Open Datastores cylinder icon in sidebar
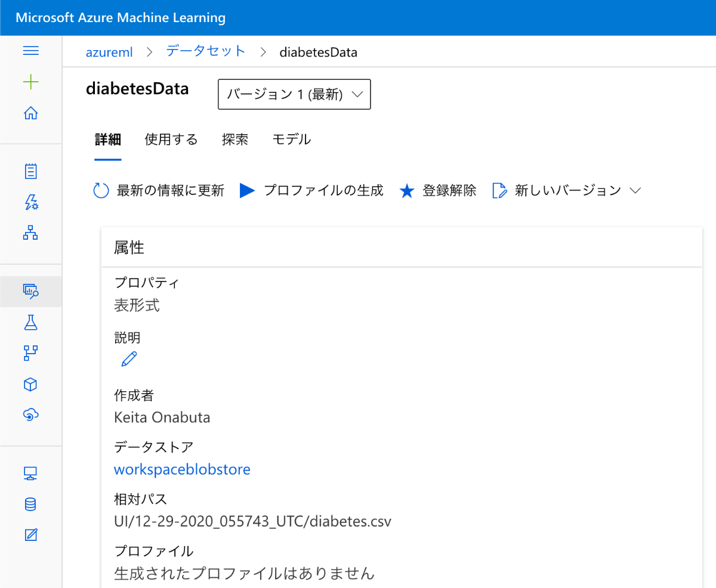 tap(30, 505)
